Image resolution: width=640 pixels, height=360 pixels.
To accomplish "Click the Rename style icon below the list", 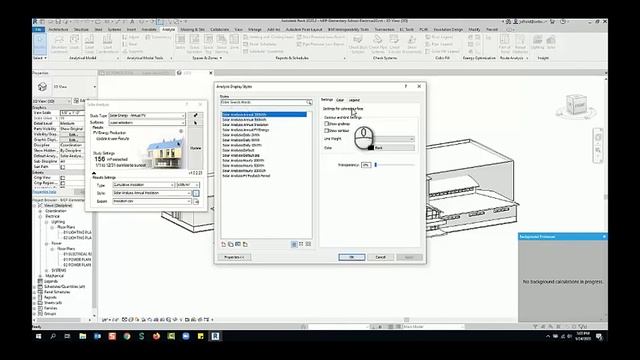I will pos(238,244).
